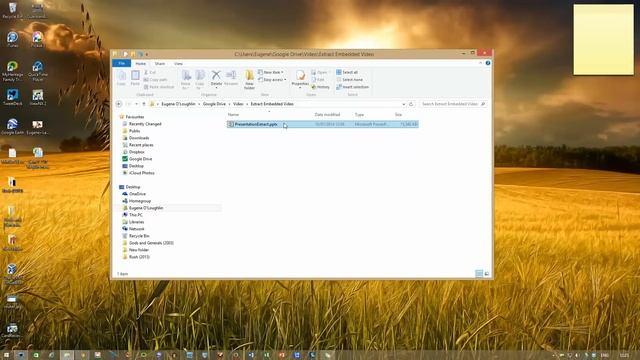The height and width of the screenshot is (360, 640).
Task: Click Copy path in the Clipboard group
Action: (x=156, y=80)
